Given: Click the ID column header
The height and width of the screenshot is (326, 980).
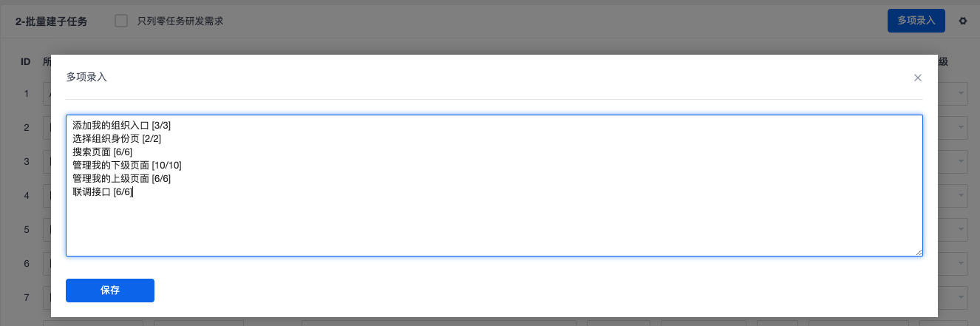Looking at the screenshot, I should (25, 61).
